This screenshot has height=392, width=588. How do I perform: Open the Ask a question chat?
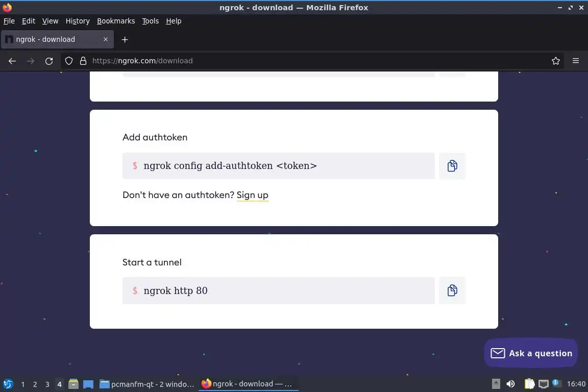point(531,353)
